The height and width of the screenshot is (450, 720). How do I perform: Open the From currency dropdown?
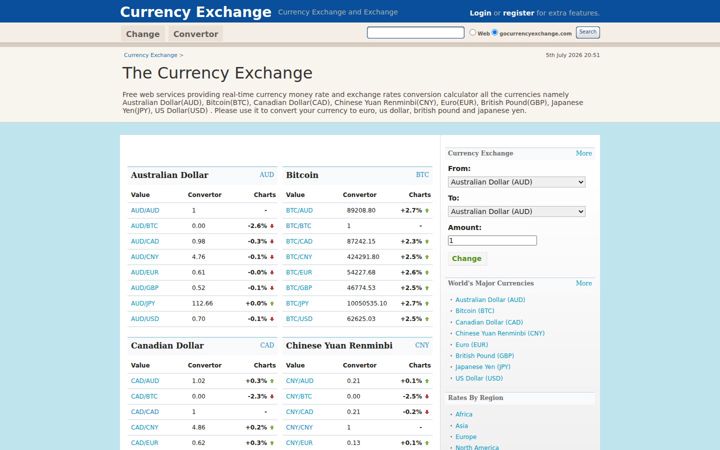click(x=517, y=182)
